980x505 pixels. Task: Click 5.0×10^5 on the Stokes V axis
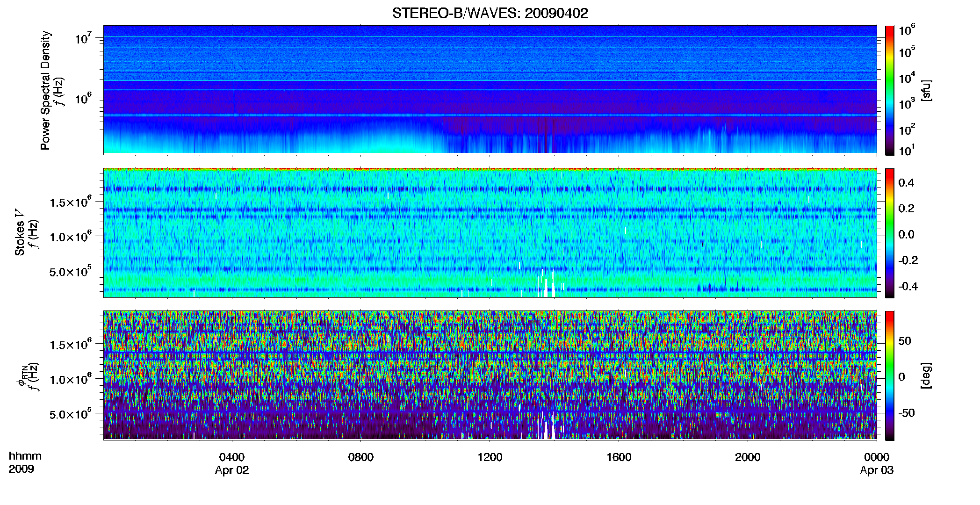pyautogui.click(x=71, y=271)
